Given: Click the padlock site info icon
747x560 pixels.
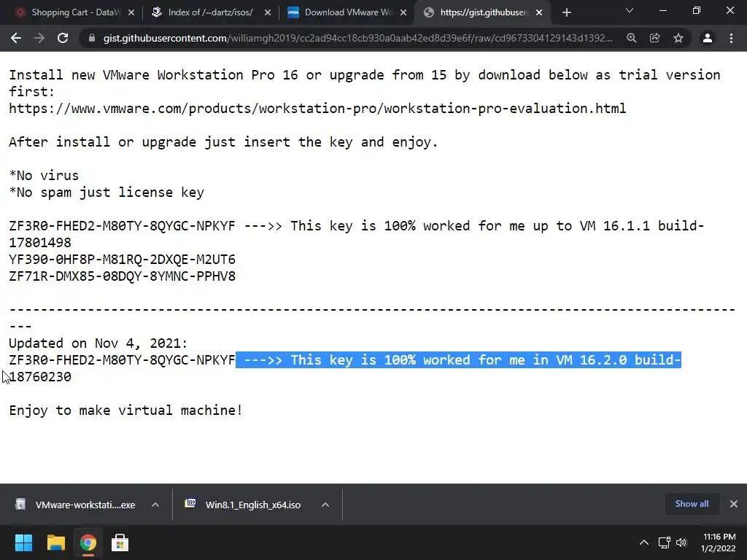Looking at the screenshot, I should (x=92, y=38).
